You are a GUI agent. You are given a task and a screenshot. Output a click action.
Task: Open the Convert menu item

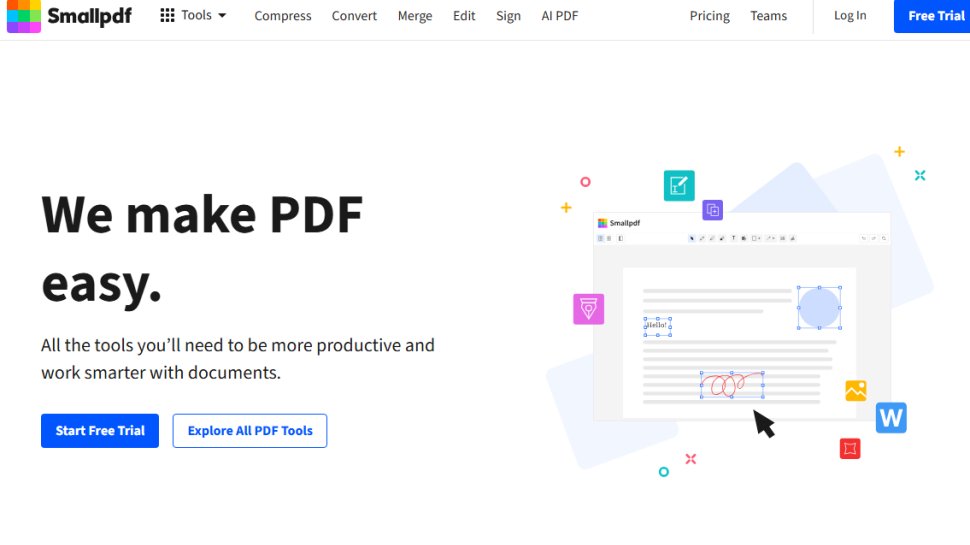pyautogui.click(x=354, y=16)
